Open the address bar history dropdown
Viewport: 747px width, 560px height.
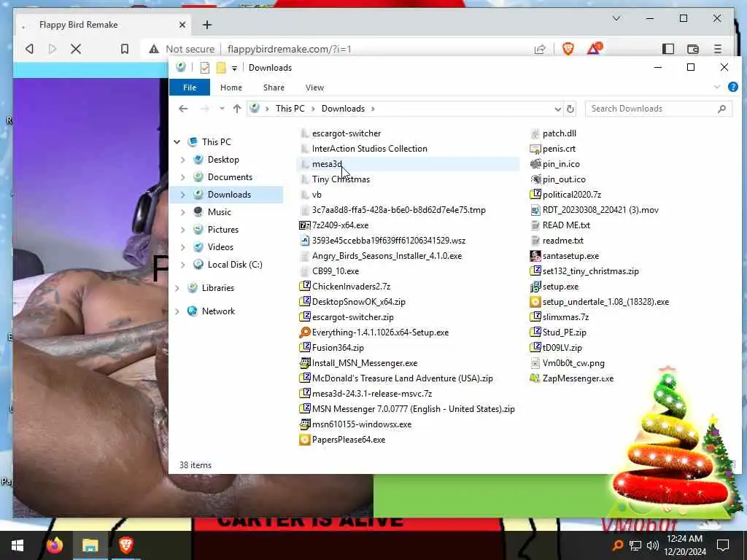[557, 109]
